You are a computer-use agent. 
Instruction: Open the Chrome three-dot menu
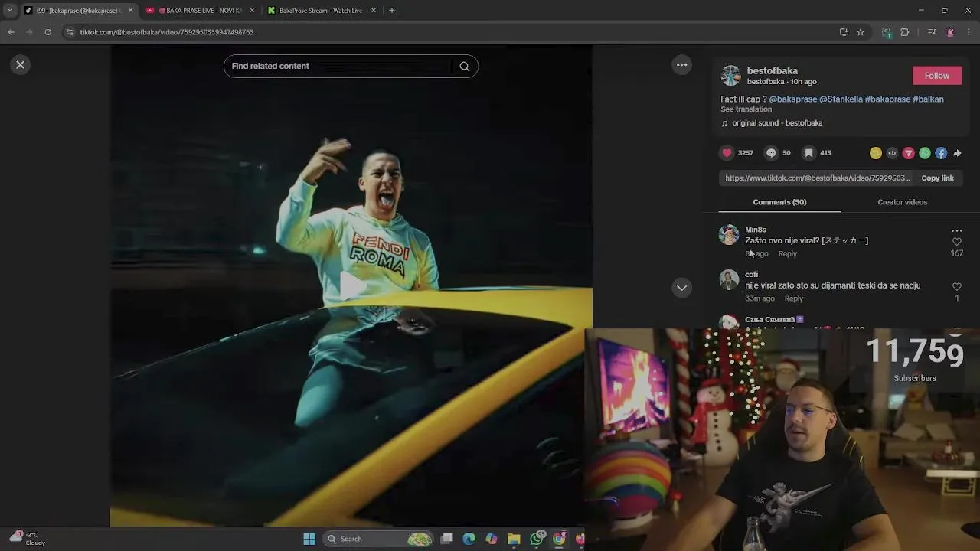969,32
